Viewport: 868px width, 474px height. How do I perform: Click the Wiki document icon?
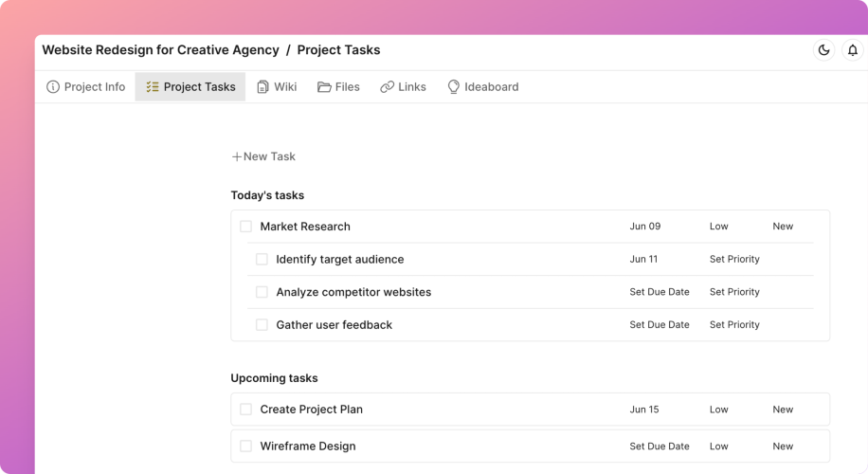pos(262,87)
